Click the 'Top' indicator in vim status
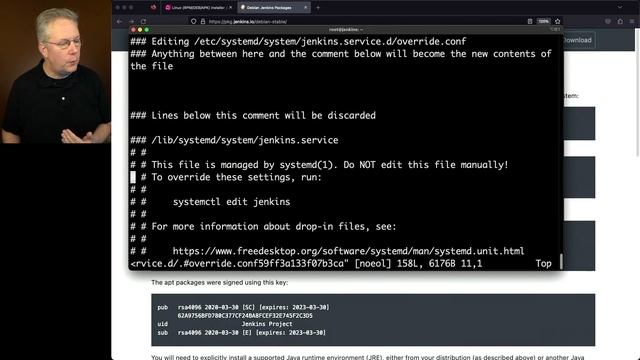640x360 pixels. (543, 264)
